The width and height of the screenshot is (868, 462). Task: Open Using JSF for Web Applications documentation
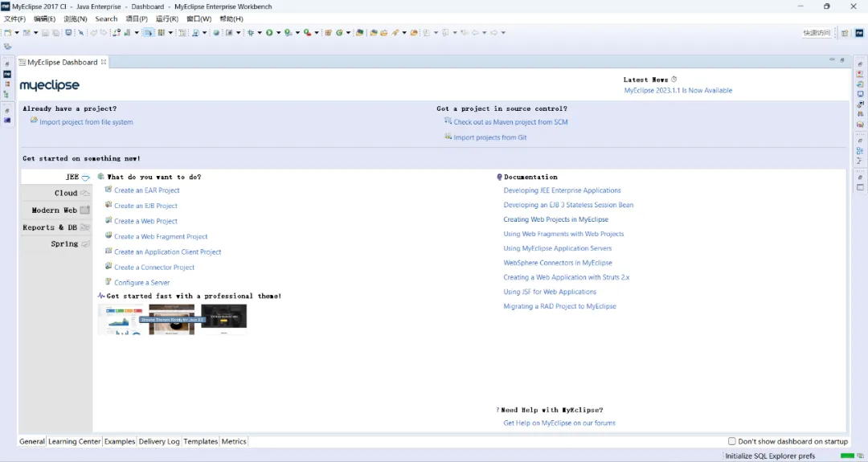(550, 292)
